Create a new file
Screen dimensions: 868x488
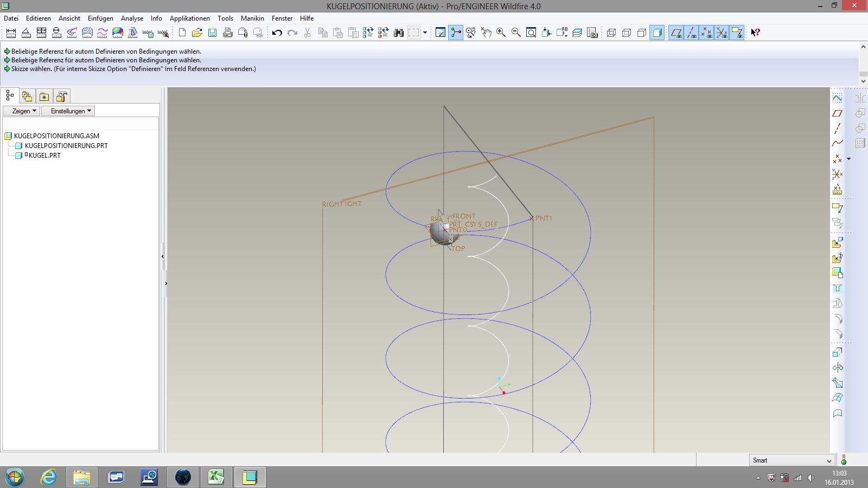point(182,33)
